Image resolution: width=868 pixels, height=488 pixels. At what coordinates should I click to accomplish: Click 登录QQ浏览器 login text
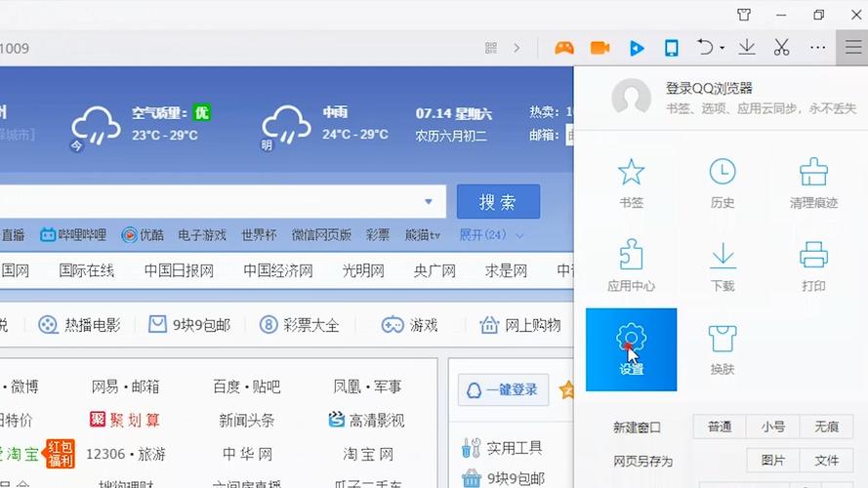coord(709,88)
